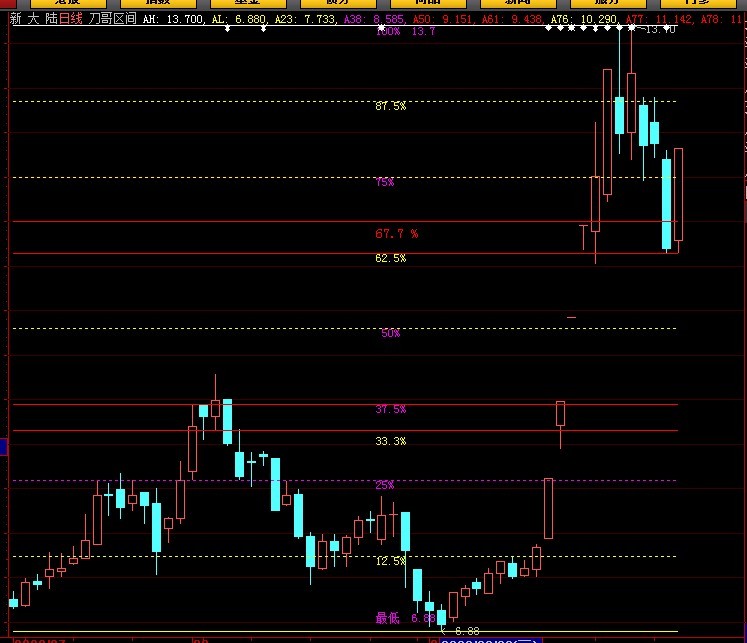
Task: Click the 100% 13.7 level label
Action: [405, 31]
